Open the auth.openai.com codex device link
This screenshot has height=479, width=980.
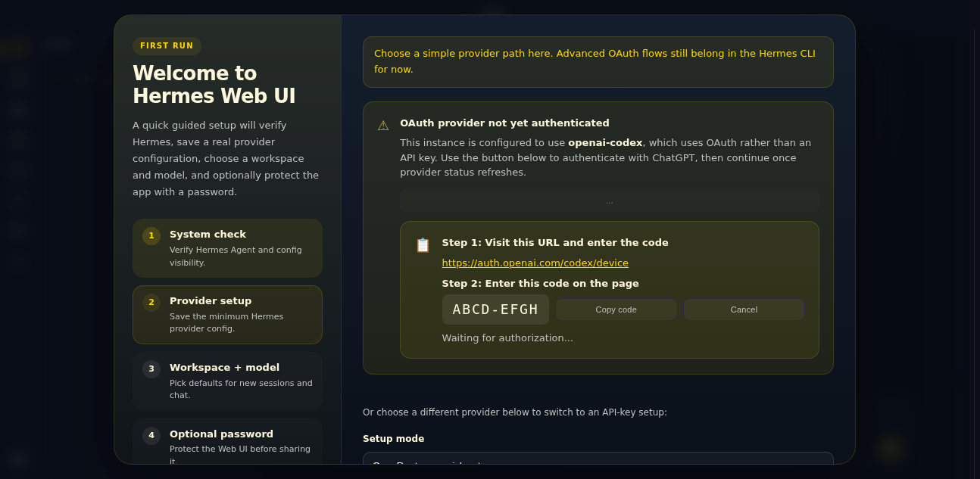535,263
